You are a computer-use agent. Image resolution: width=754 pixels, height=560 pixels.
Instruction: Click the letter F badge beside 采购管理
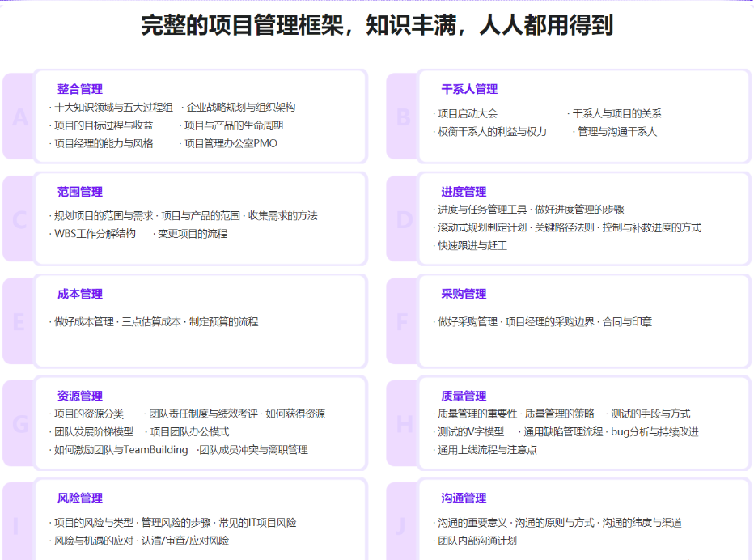point(403,322)
